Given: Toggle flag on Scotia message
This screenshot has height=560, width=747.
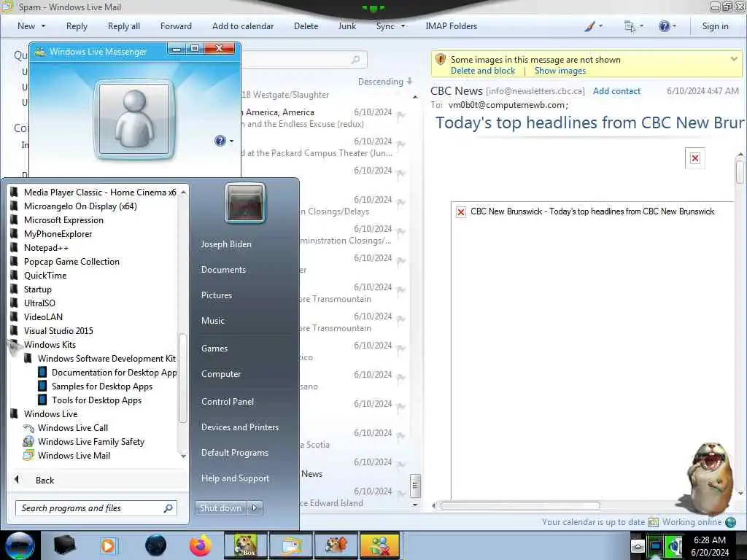Looking at the screenshot, I should (401, 435).
